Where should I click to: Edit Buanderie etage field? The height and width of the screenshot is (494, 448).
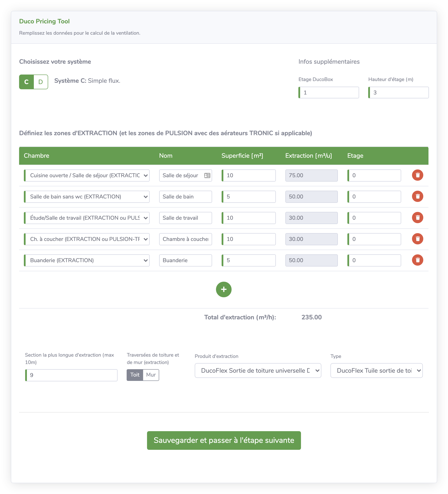[x=374, y=260]
